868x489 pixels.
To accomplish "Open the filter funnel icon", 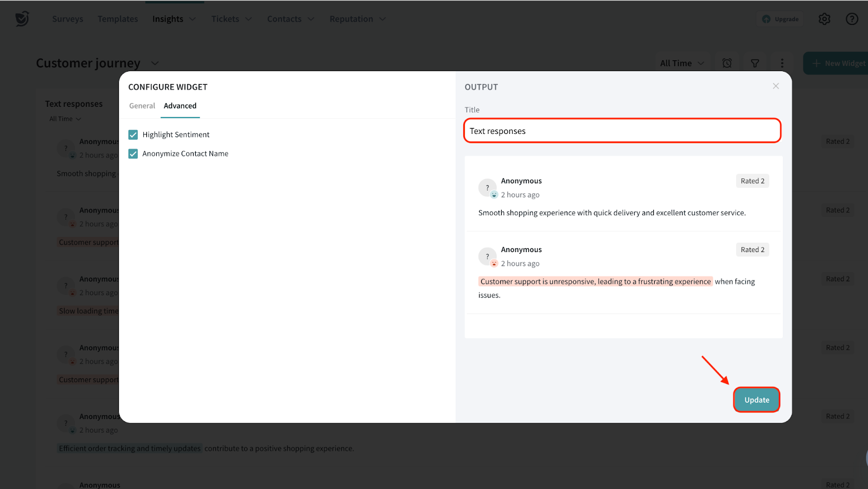I will click(755, 63).
